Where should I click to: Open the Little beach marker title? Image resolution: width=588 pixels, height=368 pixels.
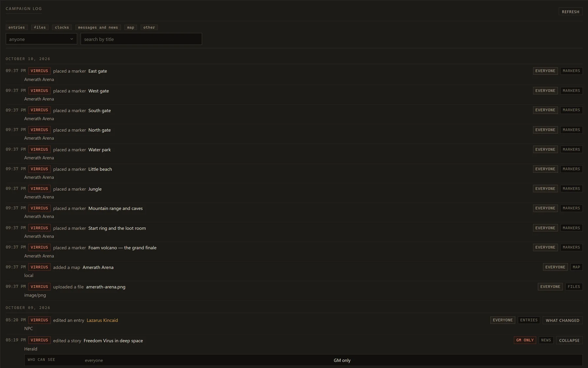coord(100,169)
